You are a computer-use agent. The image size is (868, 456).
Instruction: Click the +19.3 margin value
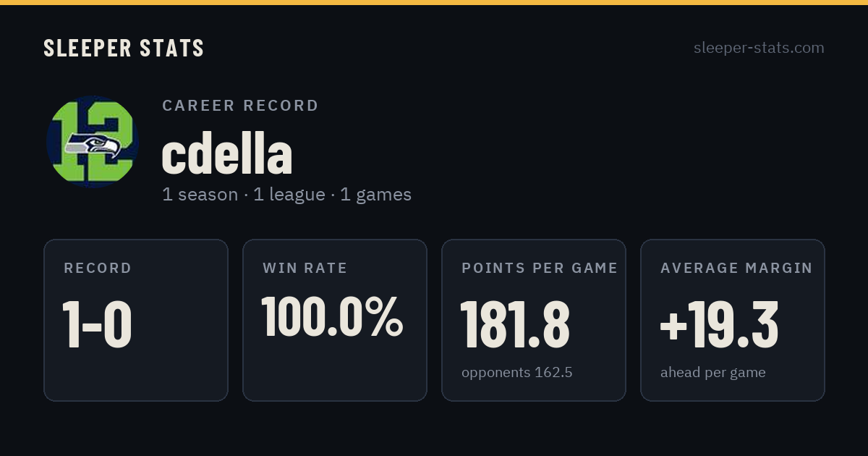pyautogui.click(x=720, y=325)
